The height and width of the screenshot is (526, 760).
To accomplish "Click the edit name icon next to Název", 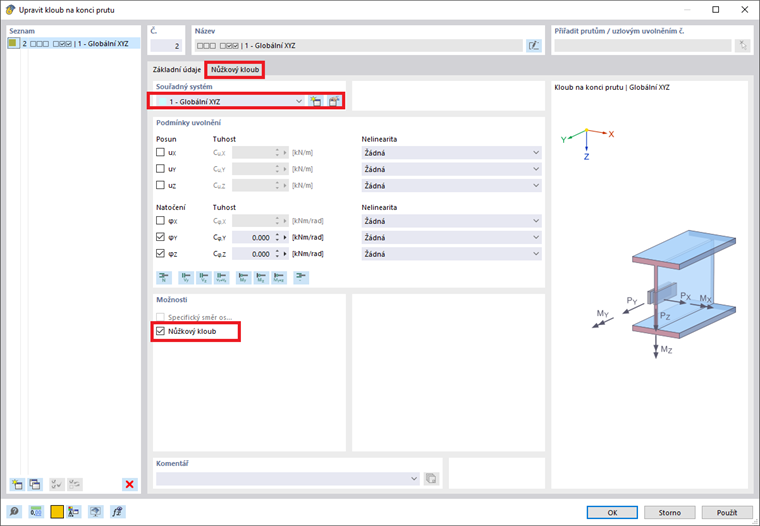I will coord(534,46).
